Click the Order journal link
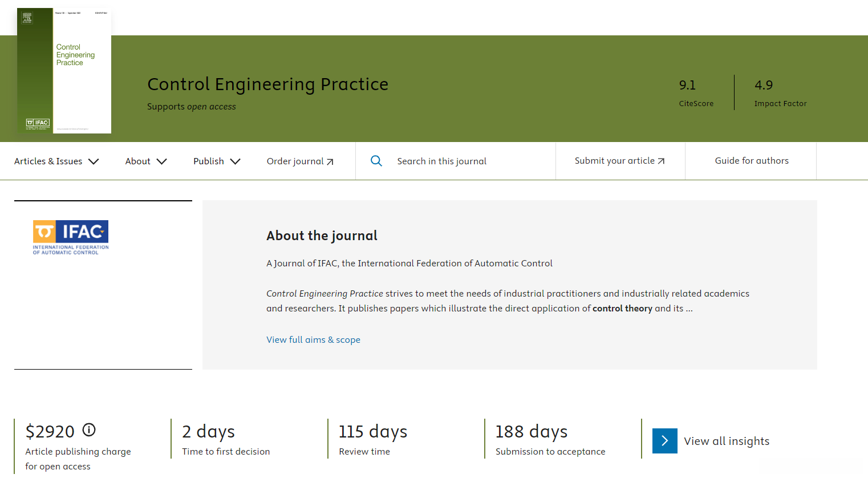 (x=295, y=161)
